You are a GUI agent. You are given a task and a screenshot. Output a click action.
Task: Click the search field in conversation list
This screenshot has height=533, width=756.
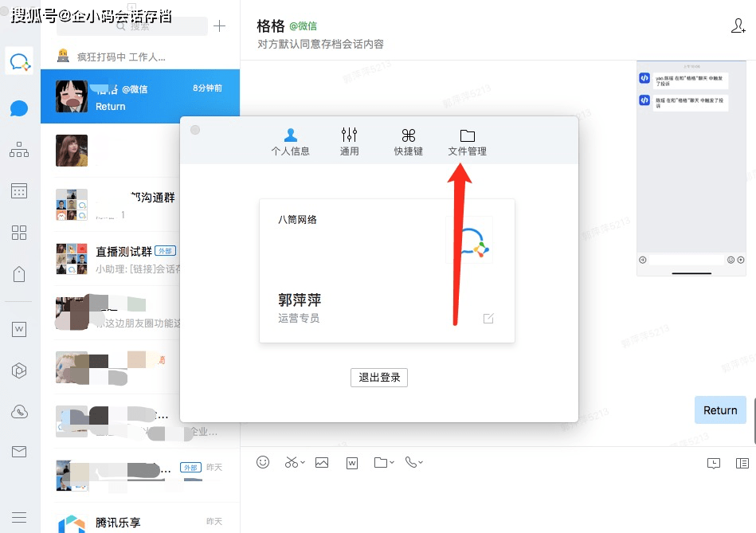(x=132, y=26)
